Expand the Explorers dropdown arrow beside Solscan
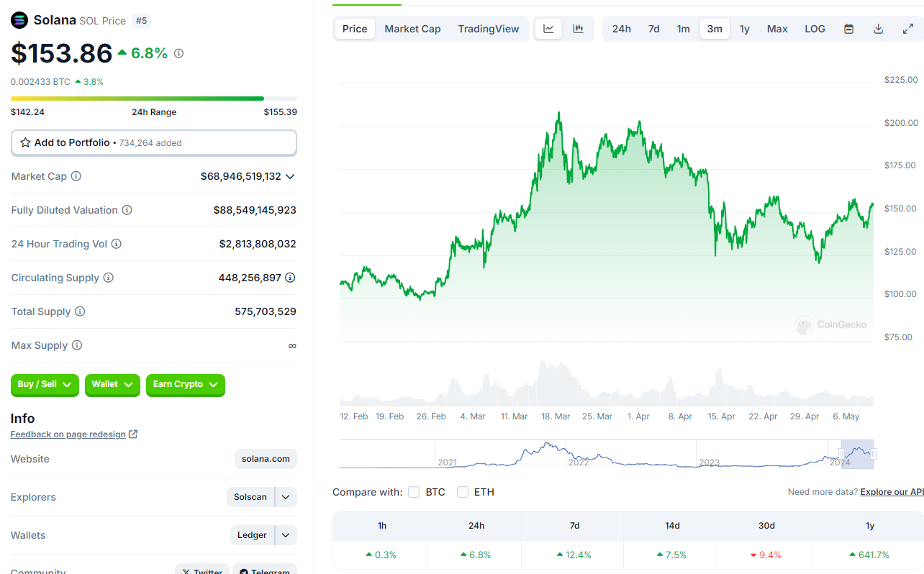Viewport: 924px width, 574px height. point(286,497)
